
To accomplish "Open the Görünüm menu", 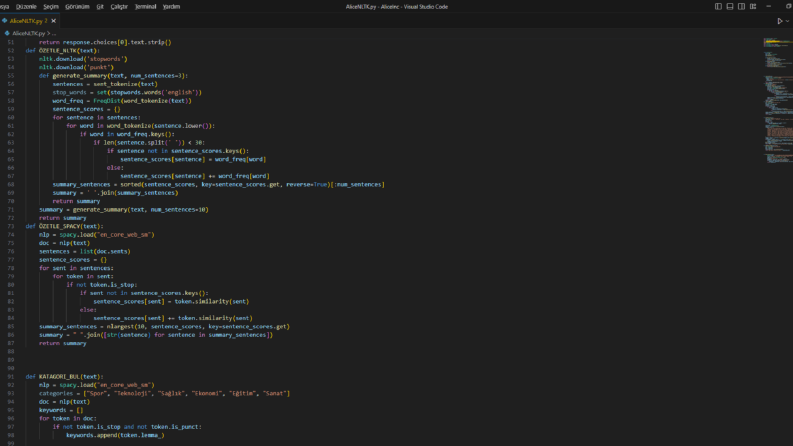I will (x=77, y=7).
